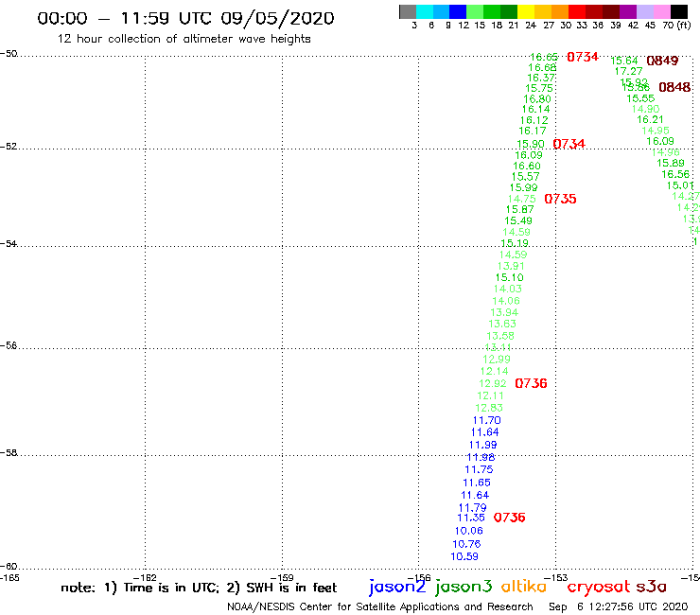The width and height of the screenshot is (700, 615).
Task: Click the cyan legend color swatch
Action: 425,12
